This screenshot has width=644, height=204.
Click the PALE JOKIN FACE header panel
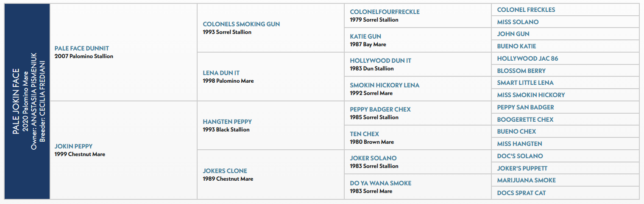click(27, 101)
